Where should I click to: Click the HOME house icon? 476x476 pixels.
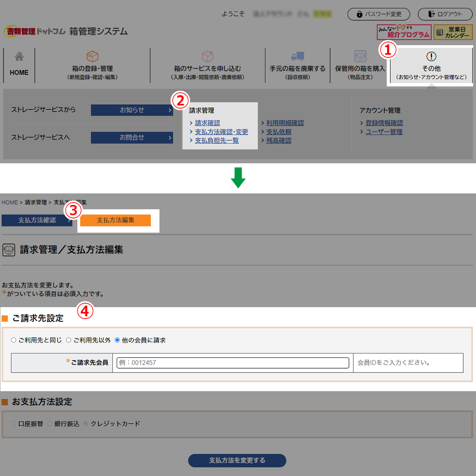click(19, 57)
